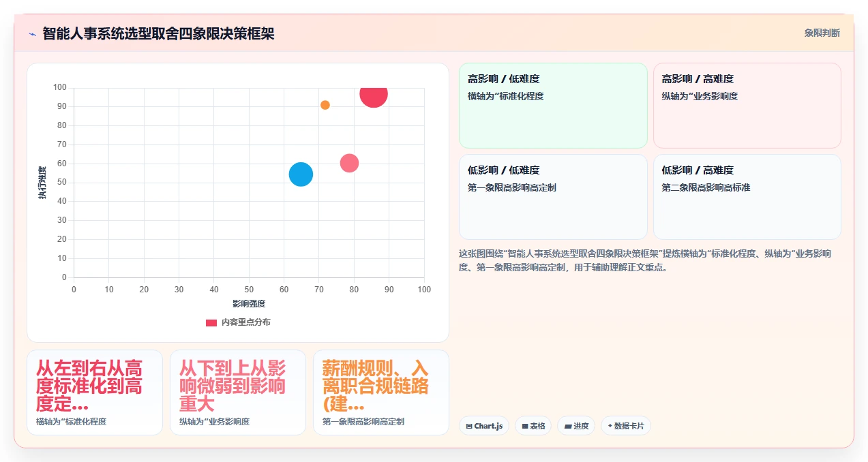Click the Chart.js tag
Image resolution: width=868 pixels, height=462 pixels.
pyautogui.click(x=484, y=426)
